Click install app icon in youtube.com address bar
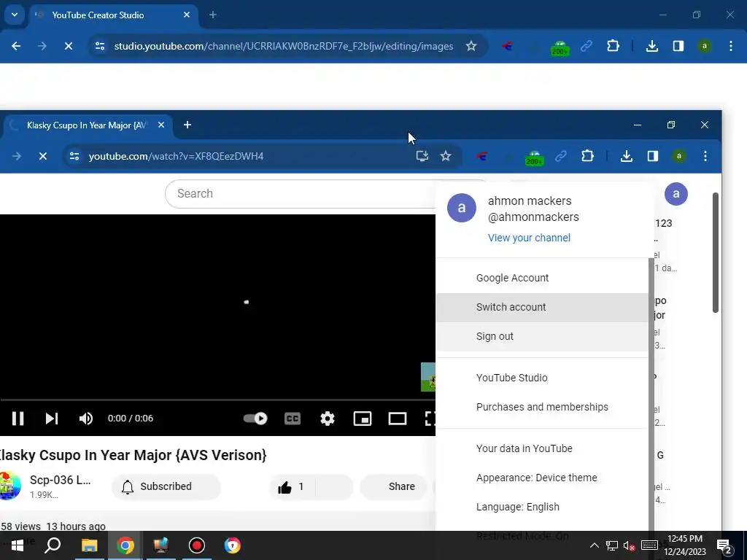 tap(422, 156)
